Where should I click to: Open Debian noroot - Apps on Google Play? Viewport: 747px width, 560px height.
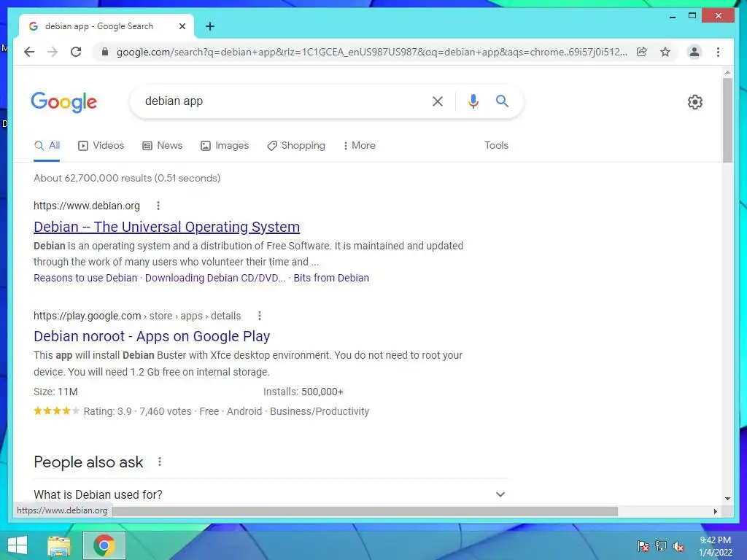click(x=152, y=337)
